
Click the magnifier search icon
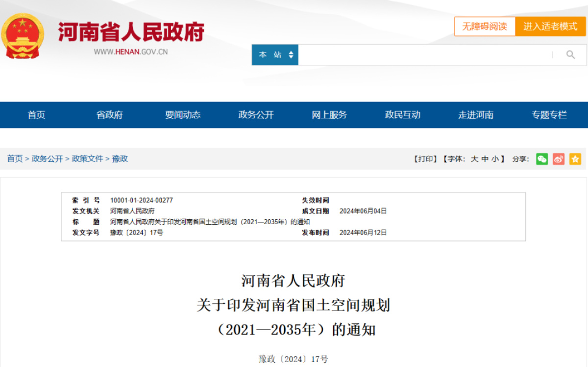[570, 54]
